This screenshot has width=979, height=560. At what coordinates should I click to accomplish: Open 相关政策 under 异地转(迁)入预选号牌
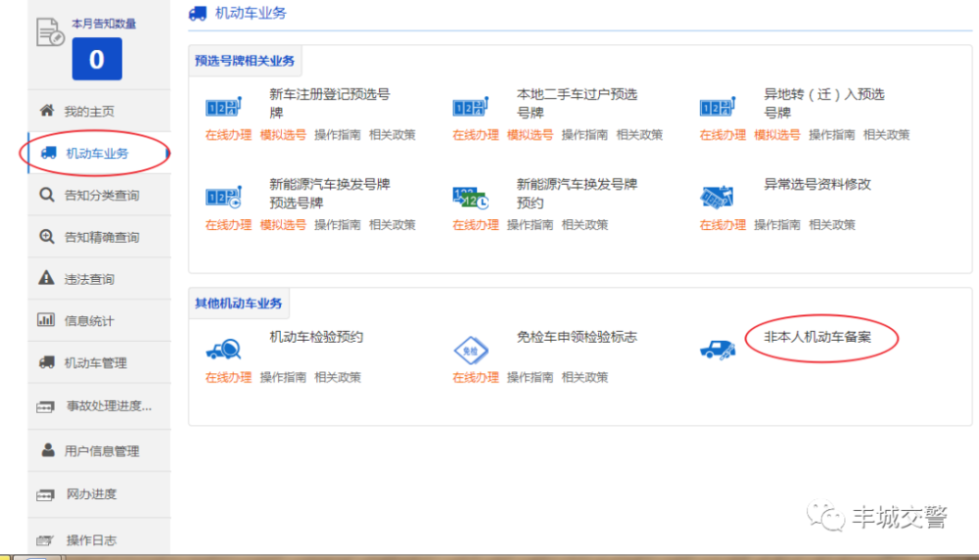click(887, 135)
